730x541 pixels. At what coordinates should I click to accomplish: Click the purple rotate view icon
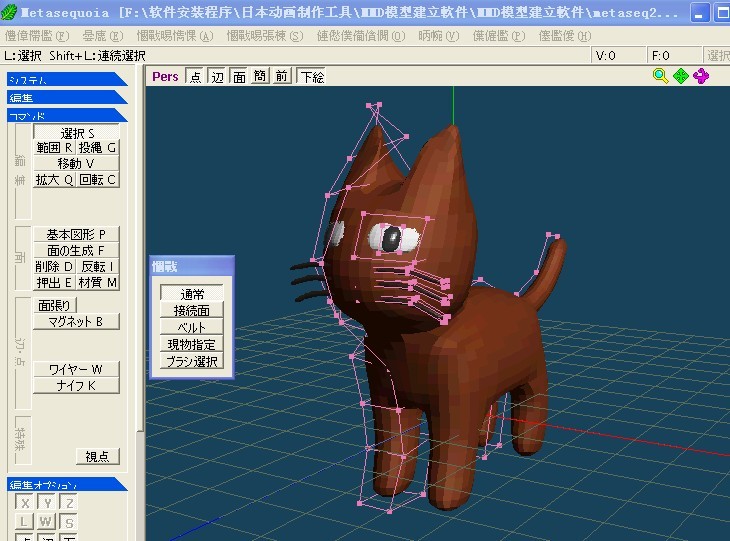pyautogui.click(x=701, y=76)
